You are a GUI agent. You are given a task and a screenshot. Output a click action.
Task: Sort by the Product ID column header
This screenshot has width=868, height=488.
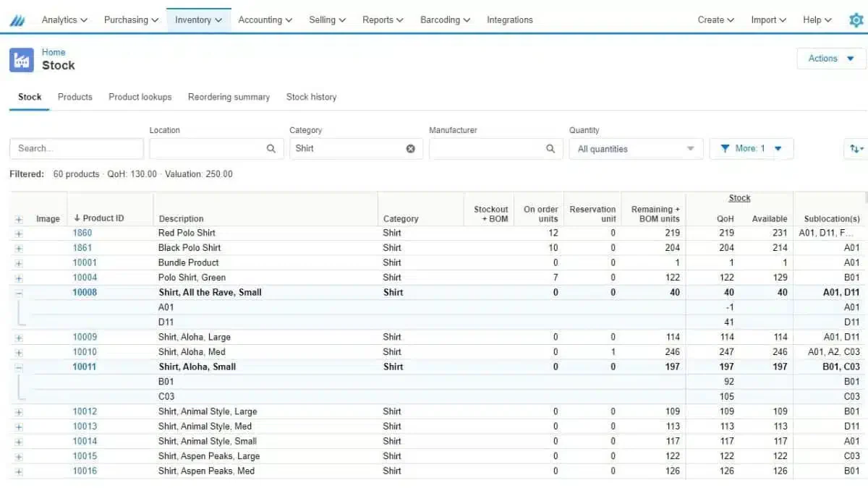[x=99, y=218]
